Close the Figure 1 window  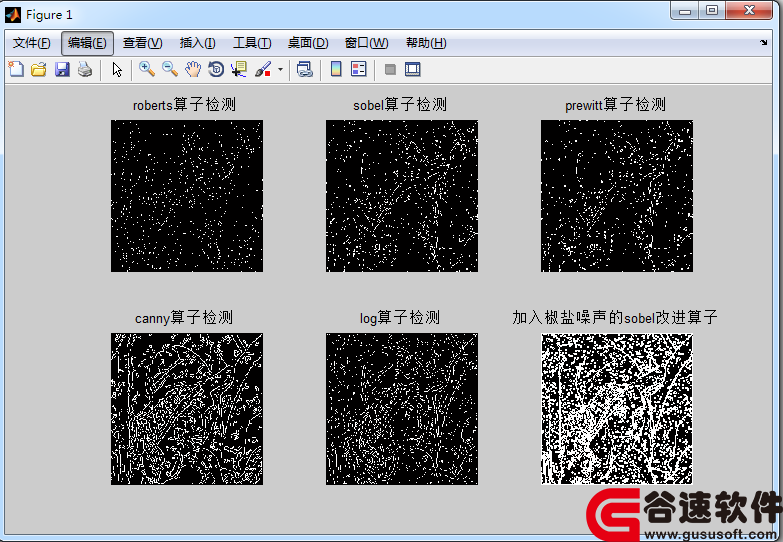(x=749, y=11)
